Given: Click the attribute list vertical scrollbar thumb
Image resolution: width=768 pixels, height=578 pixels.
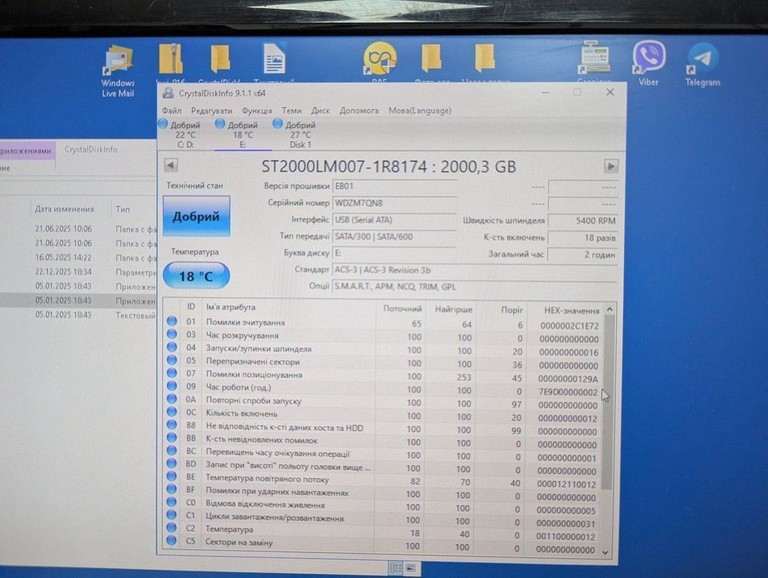Looking at the screenshot, I should (x=609, y=402).
